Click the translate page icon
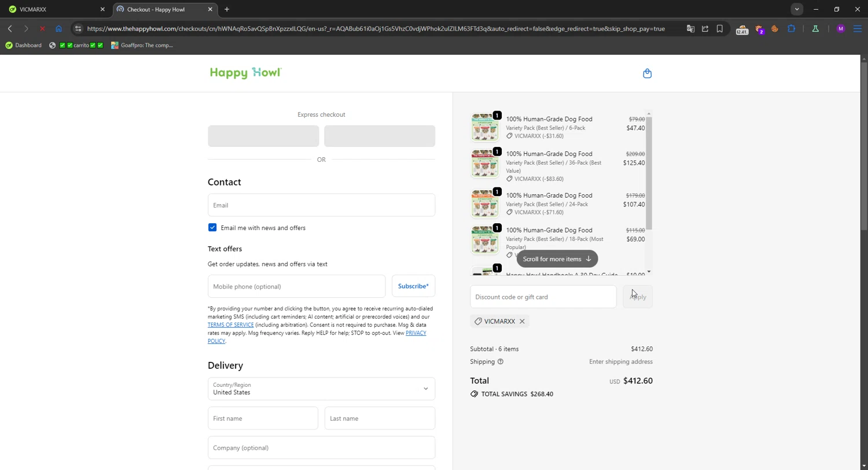This screenshot has height=470, width=868. [690, 28]
